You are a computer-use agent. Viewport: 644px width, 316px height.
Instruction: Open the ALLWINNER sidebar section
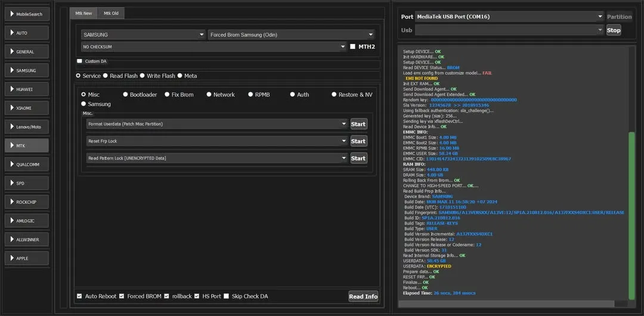[x=27, y=240]
